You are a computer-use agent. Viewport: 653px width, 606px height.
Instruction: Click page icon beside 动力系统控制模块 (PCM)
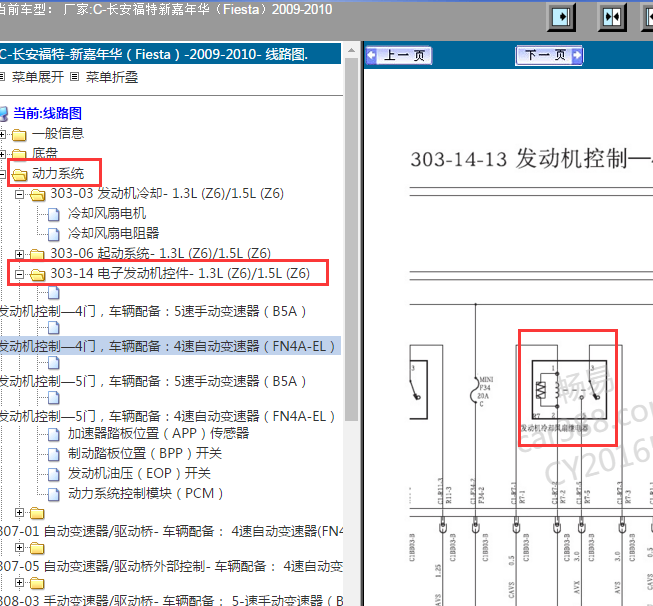tap(53, 494)
